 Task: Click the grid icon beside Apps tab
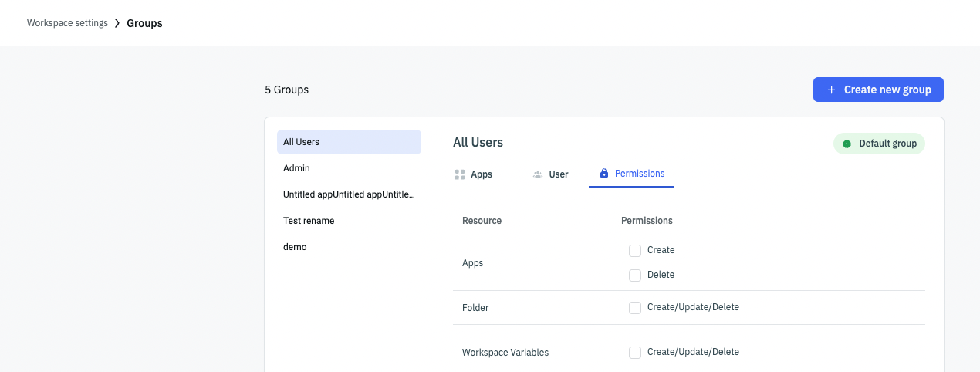[460, 174]
